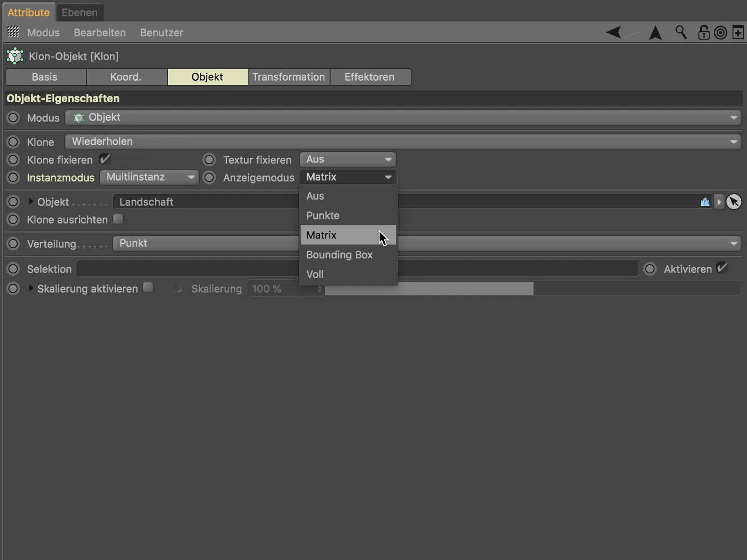Click the Skalierung stepper arrows

pyautogui.click(x=320, y=289)
